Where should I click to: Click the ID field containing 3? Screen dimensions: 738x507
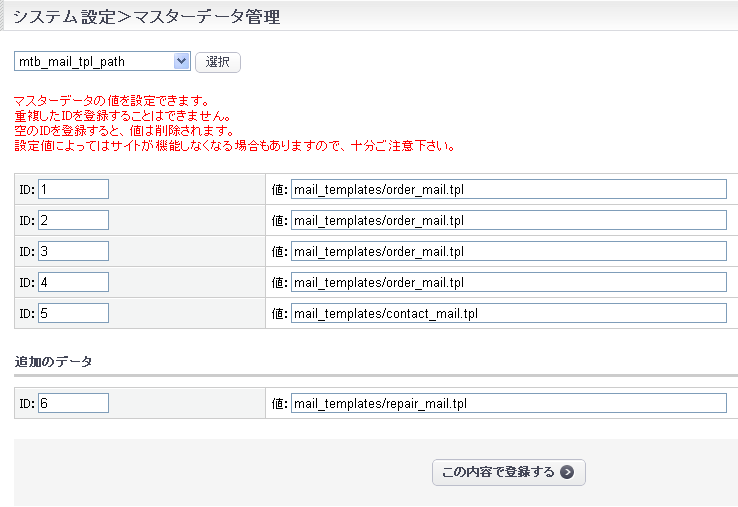pos(73,251)
